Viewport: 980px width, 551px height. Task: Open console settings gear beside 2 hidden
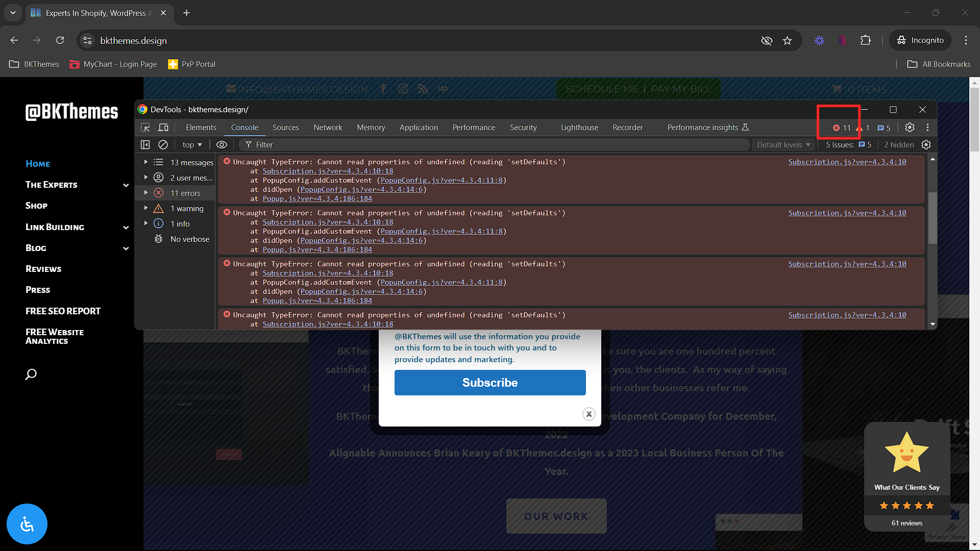(x=926, y=145)
